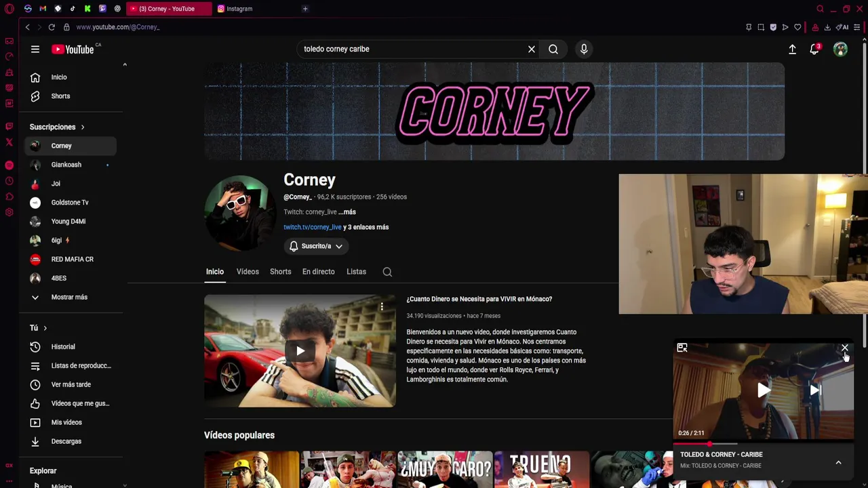Open the Listas tab
This screenshot has width=868, height=488.
click(x=356, y=272)
